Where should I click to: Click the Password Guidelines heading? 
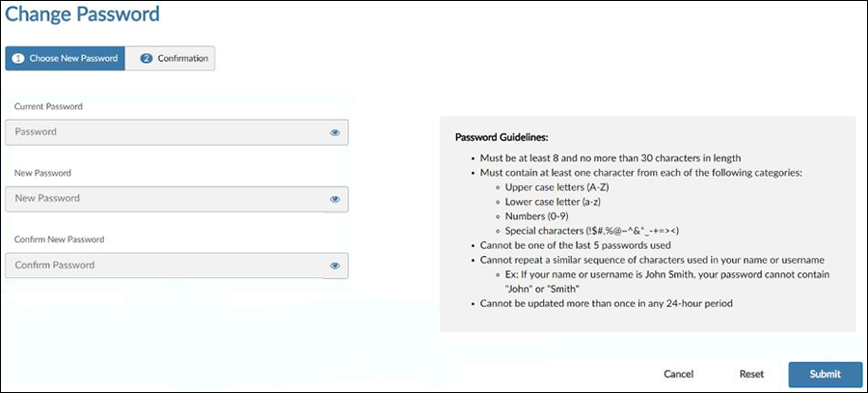click(x=502, y=136)
